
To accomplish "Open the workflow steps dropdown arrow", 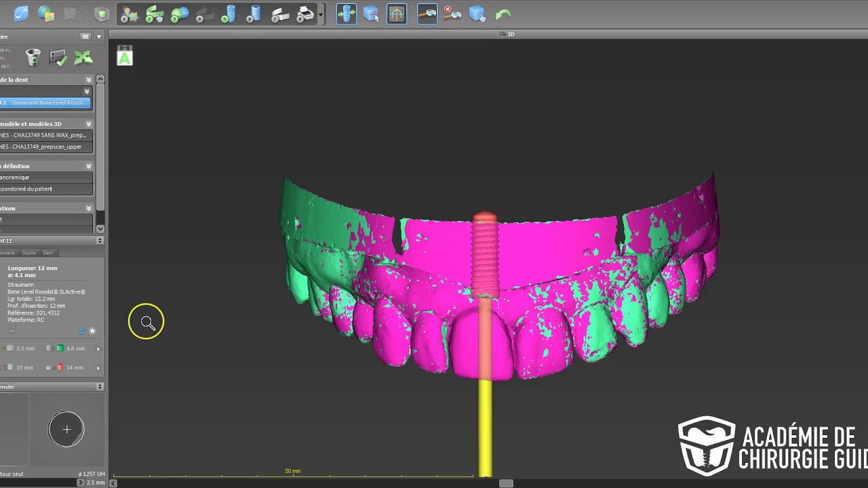I will point(321,14).
